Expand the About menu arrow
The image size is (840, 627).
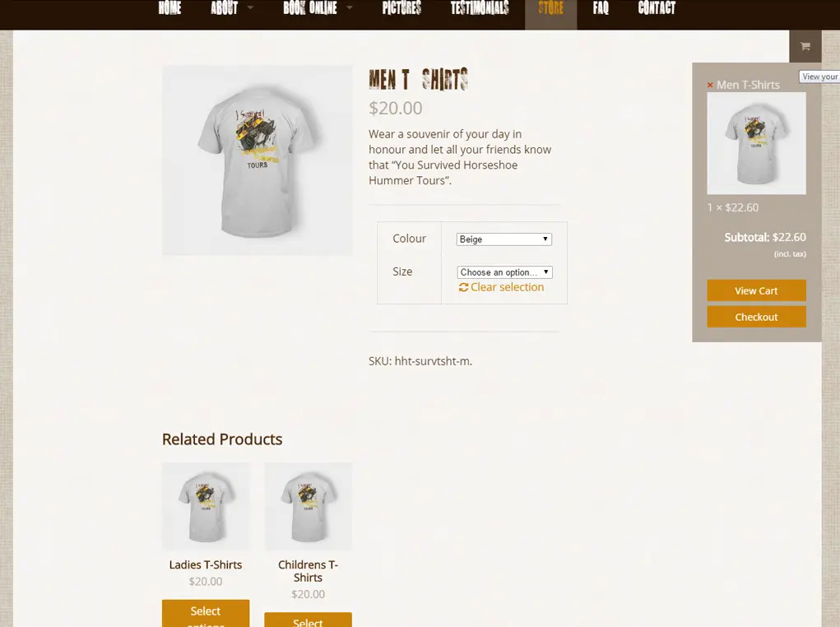point(250,7)
